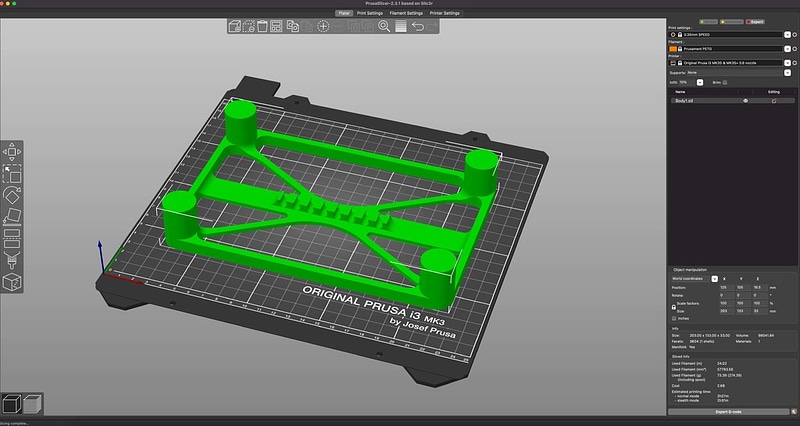800x426 pixels.
Task: Select the Place on face tool
Action: click(x=12, y=217)
